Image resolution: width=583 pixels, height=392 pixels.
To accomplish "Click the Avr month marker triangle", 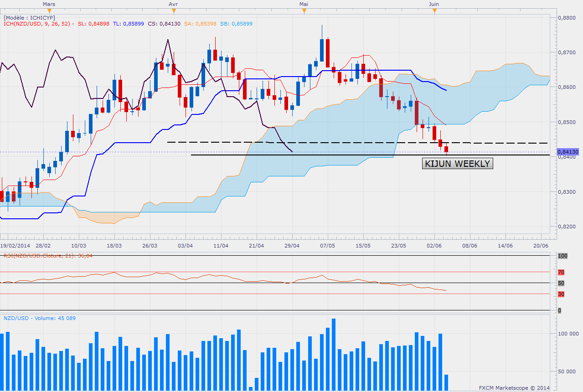I will pos(173,11).
